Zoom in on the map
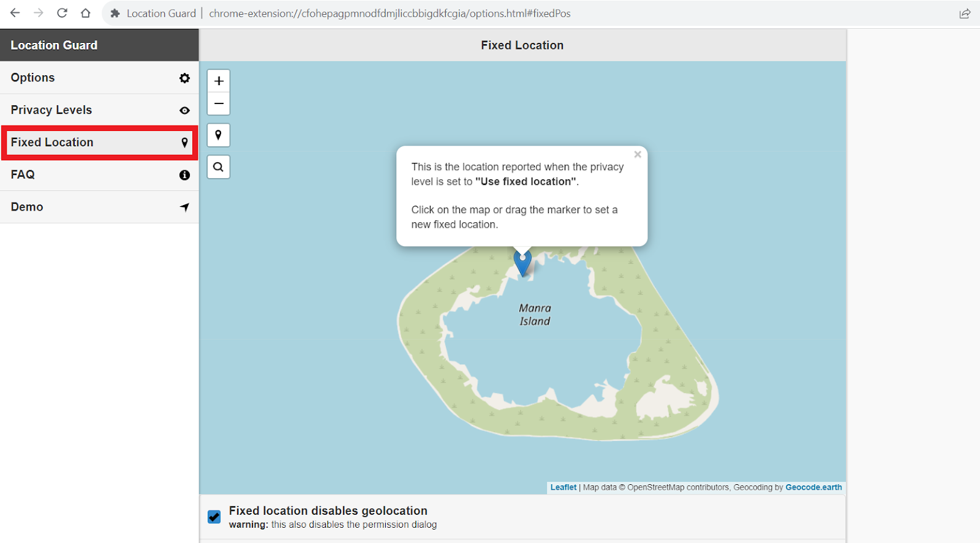This screenshot has height=543, width=980. point(219,81)
